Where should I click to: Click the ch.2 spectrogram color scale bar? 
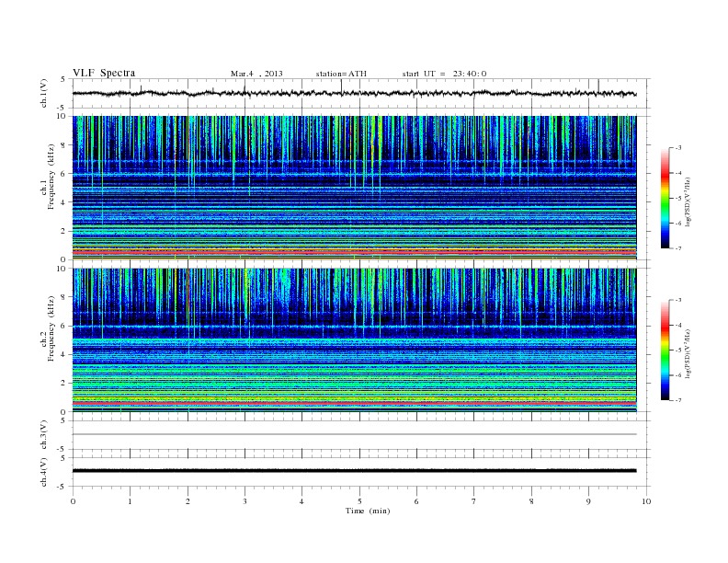(x=665, y=350)
